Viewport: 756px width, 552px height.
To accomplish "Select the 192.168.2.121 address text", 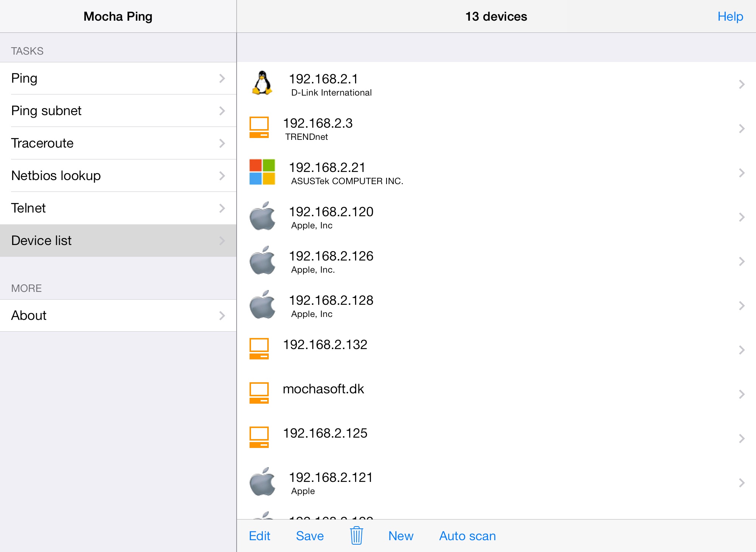I will click(x=331, y=477).
